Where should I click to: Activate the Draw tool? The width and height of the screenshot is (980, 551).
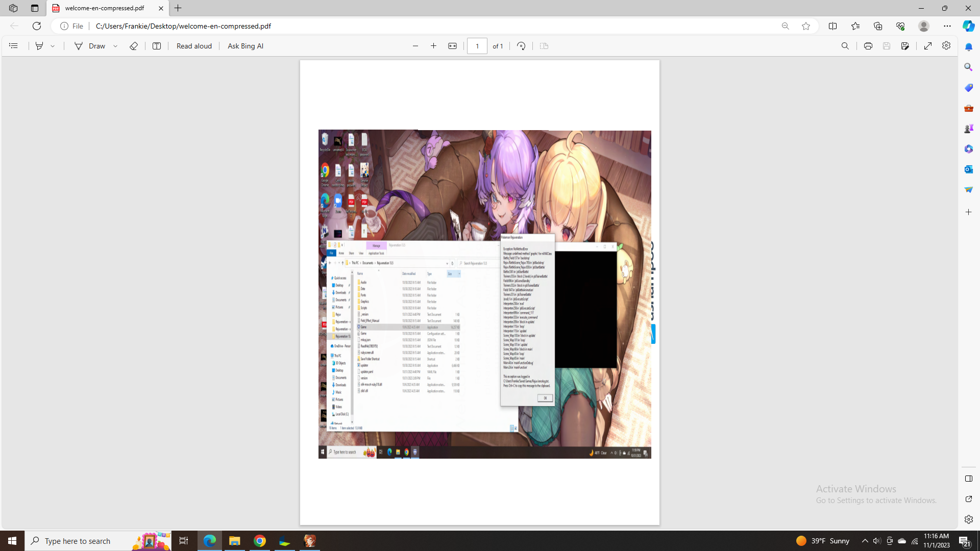click(90, 46)
